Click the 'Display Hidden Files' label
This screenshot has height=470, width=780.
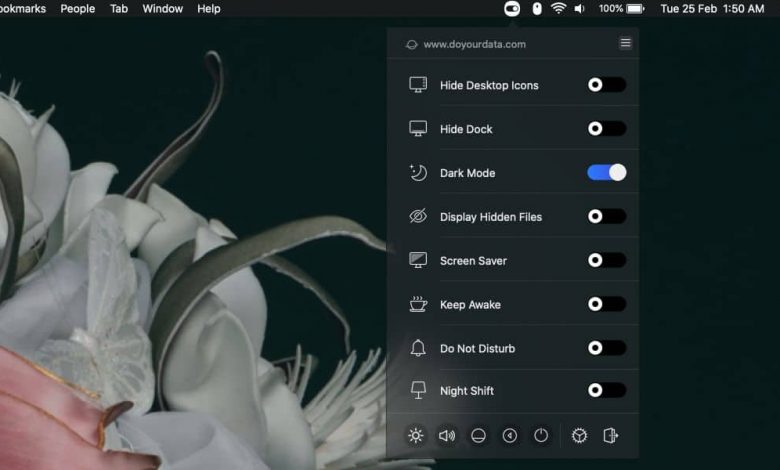click(x=491, y=217)
